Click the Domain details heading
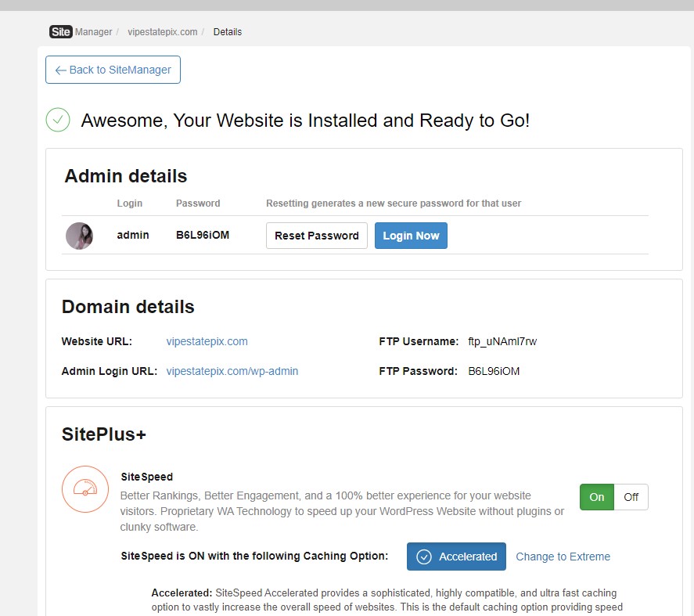 [128, 307]
